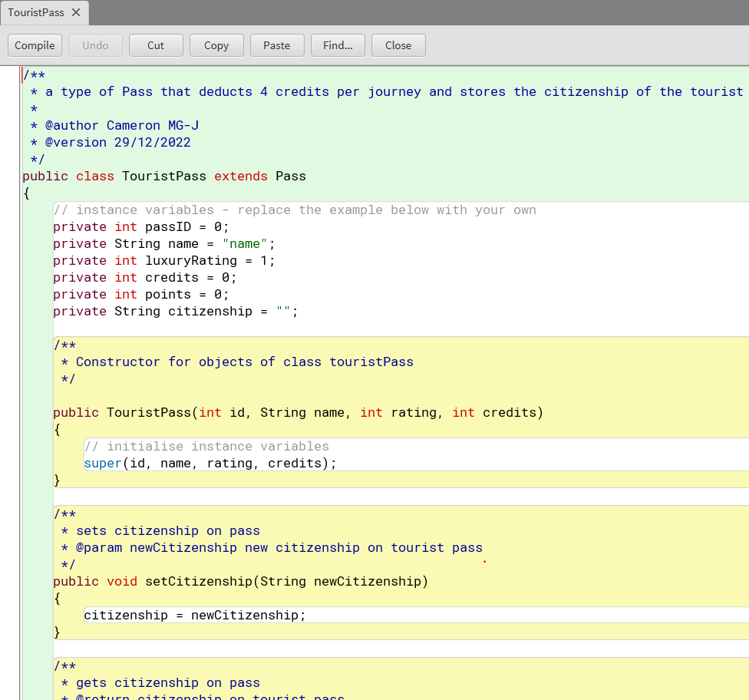
Task: Click the Compile button
Action: pyautogui.click(x=35, y=45)
